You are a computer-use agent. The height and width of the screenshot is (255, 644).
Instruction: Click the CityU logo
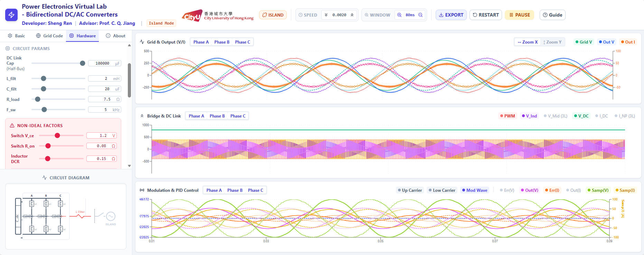pos(192,16)
